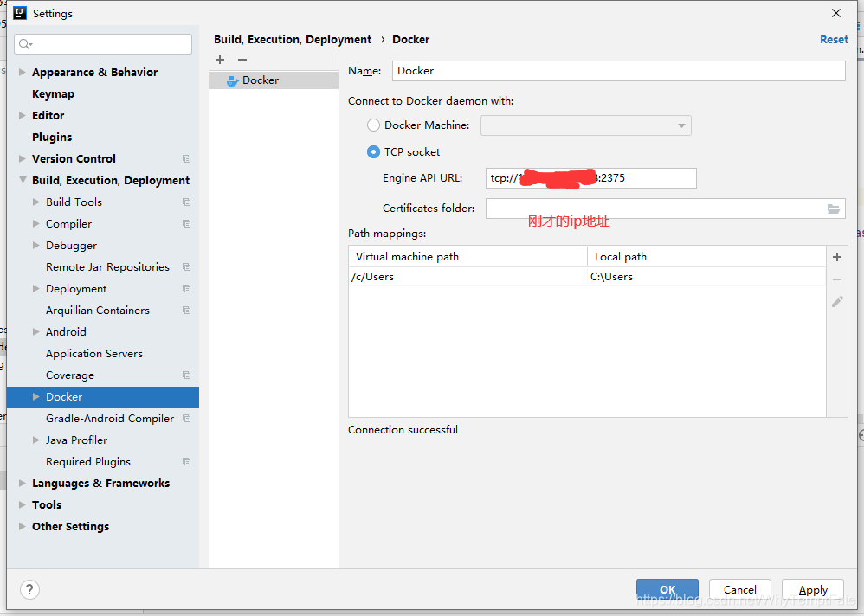Expand the Editor settings section
This screenshot has height=616, width=864.
[22, 116]
